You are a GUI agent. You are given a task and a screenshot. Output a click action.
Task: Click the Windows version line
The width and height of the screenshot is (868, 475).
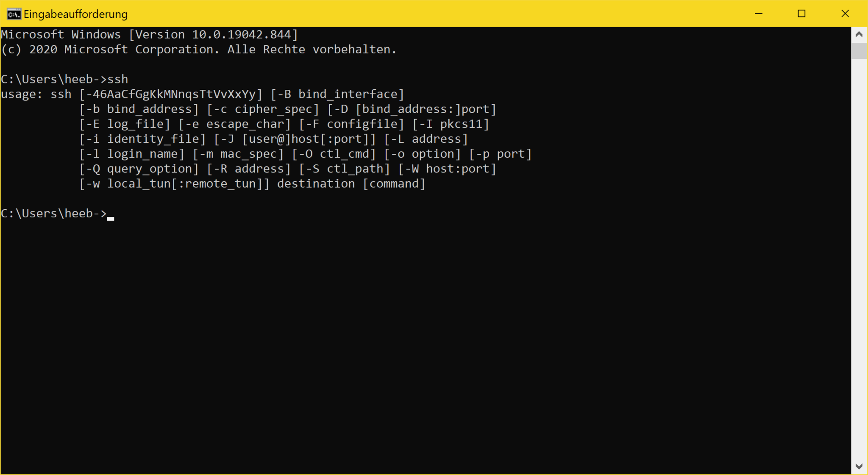pos(149,34)
